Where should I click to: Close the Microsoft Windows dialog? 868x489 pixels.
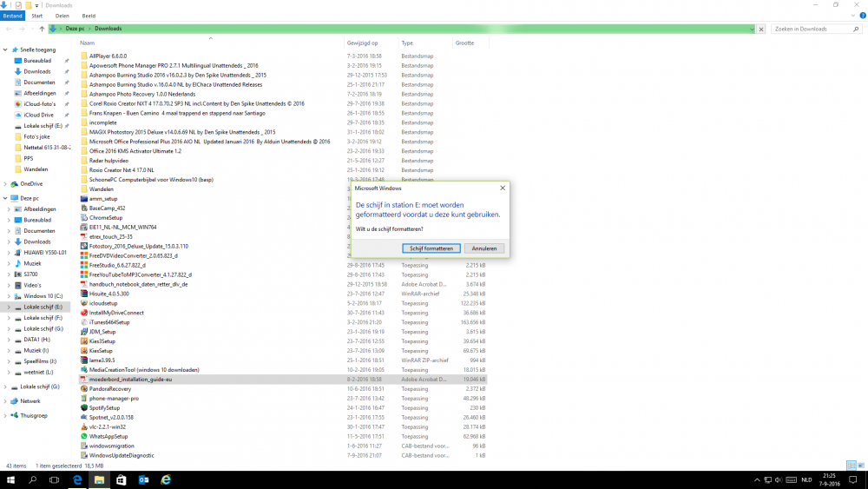pyautogui.click(x=503, y=188)
